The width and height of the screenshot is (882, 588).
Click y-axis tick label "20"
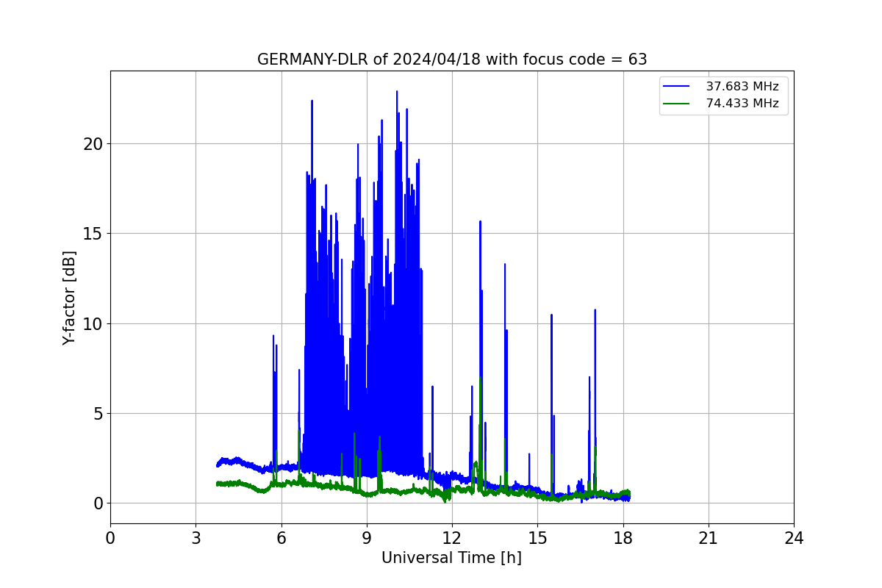92,144
